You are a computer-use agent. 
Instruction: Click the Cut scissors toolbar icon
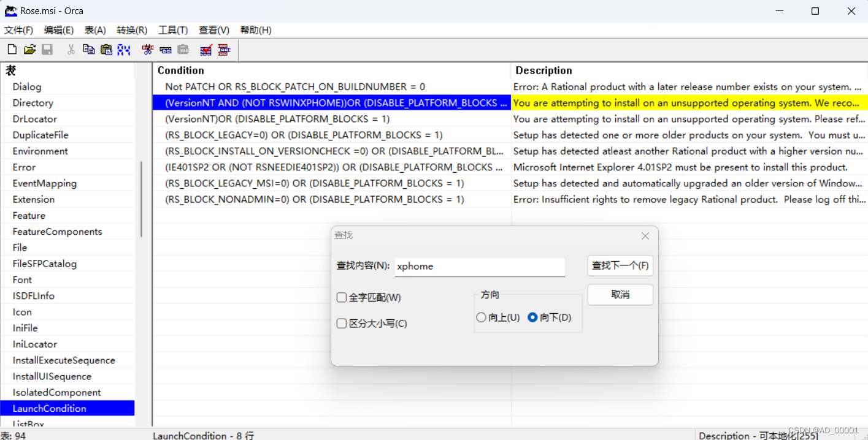click(x=71, y=50)
